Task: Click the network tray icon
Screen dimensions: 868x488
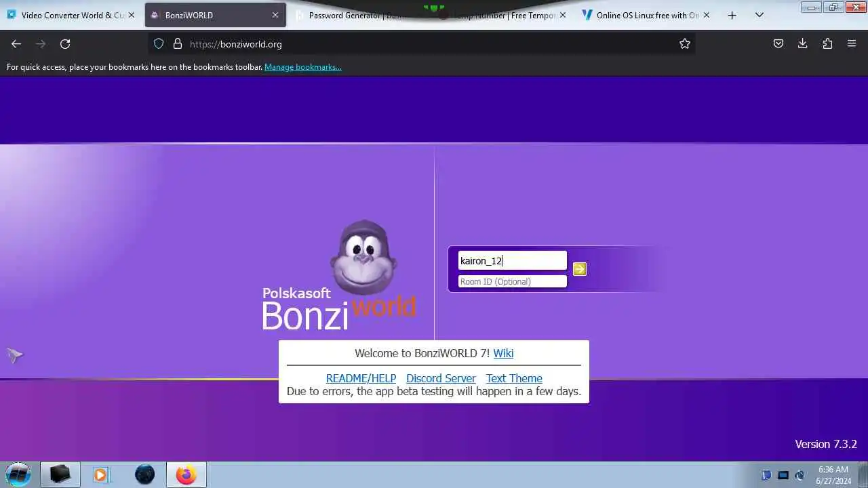Action: 783,475
